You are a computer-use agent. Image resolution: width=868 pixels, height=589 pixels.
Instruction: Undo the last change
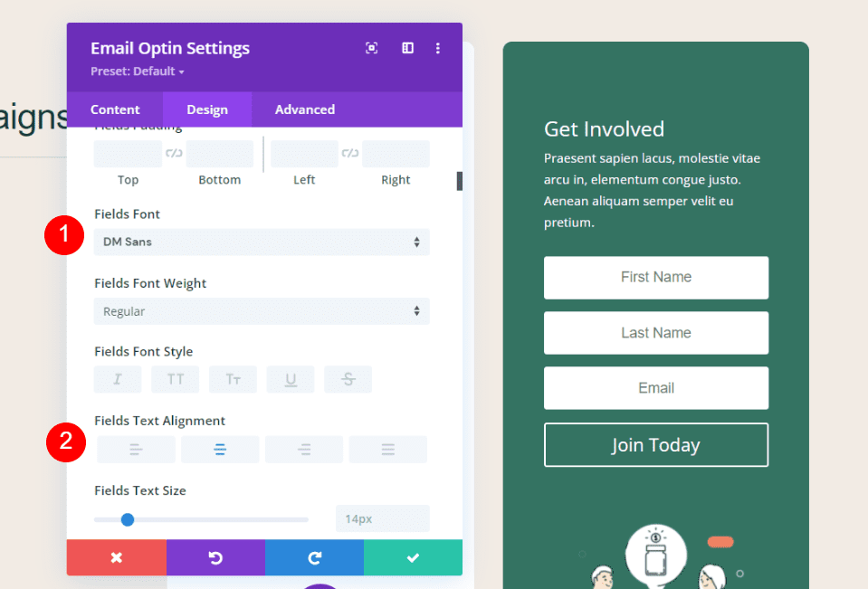click(215, 558)
